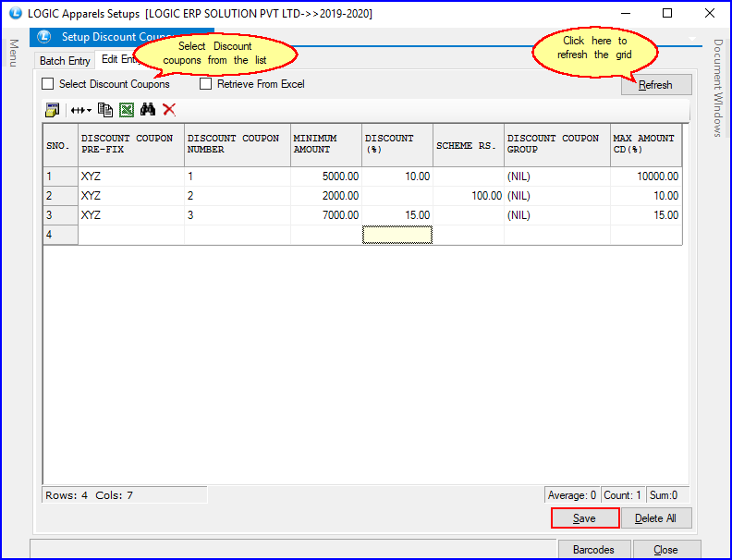
Task: Click the XYZ prefix cell in row 1
Action: pyautogui.click(x=131, y=177)
